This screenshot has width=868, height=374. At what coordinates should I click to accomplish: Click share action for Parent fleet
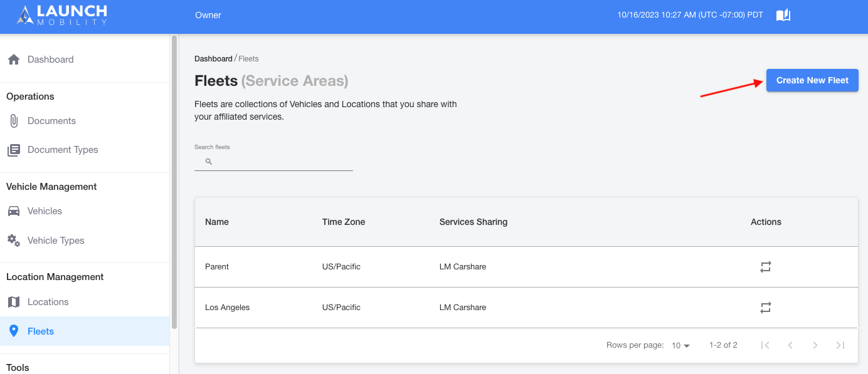click(x=766, y=267)
